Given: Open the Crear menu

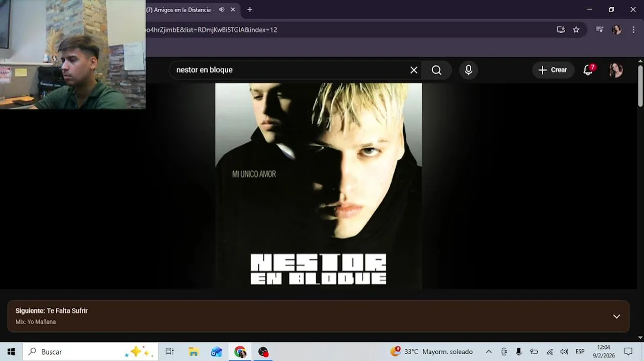Looking at the screenshot, I should point(553,70).
